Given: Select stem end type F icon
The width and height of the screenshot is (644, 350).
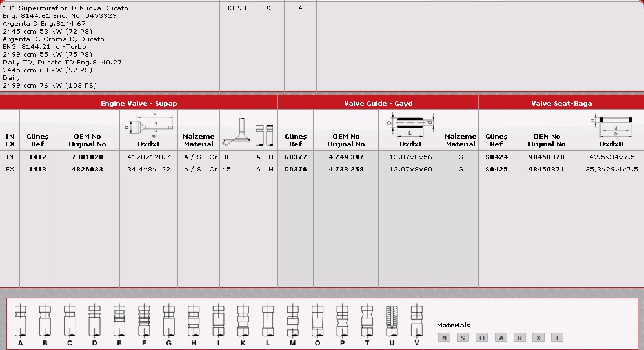Looking at the screenshot, I should (143, 319).
